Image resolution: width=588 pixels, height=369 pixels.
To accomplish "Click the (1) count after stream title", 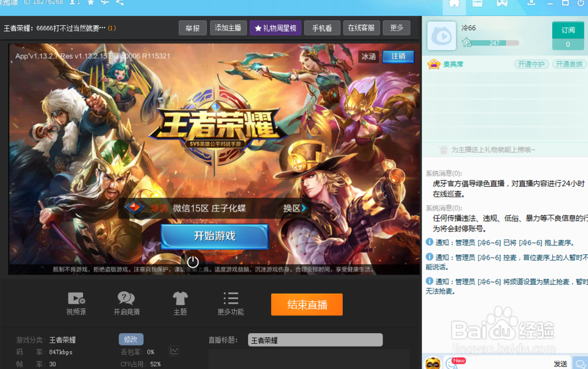I will click(112, 28).
